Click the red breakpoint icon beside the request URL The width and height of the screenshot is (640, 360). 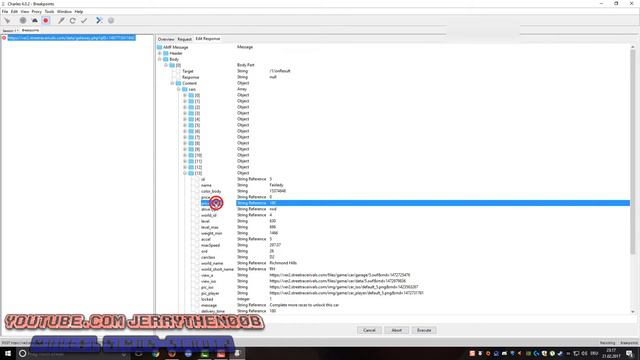[4, 38]
